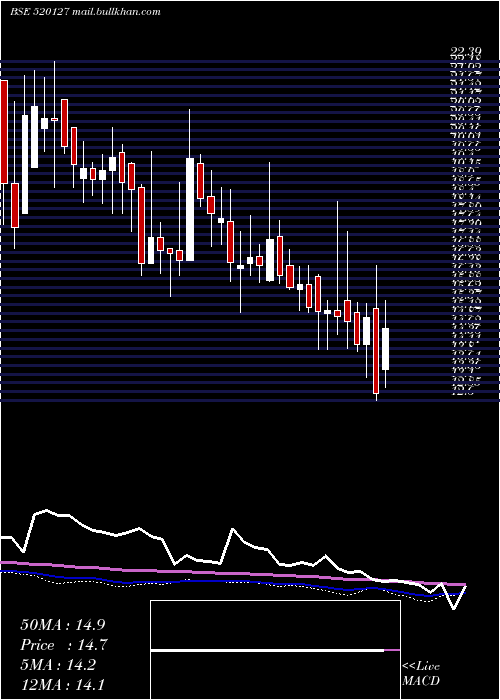Viewport: 500px width, 700px height.
Task: Click the <<Live MACD label
Action: pyautogui.click(x=421, y=673)
